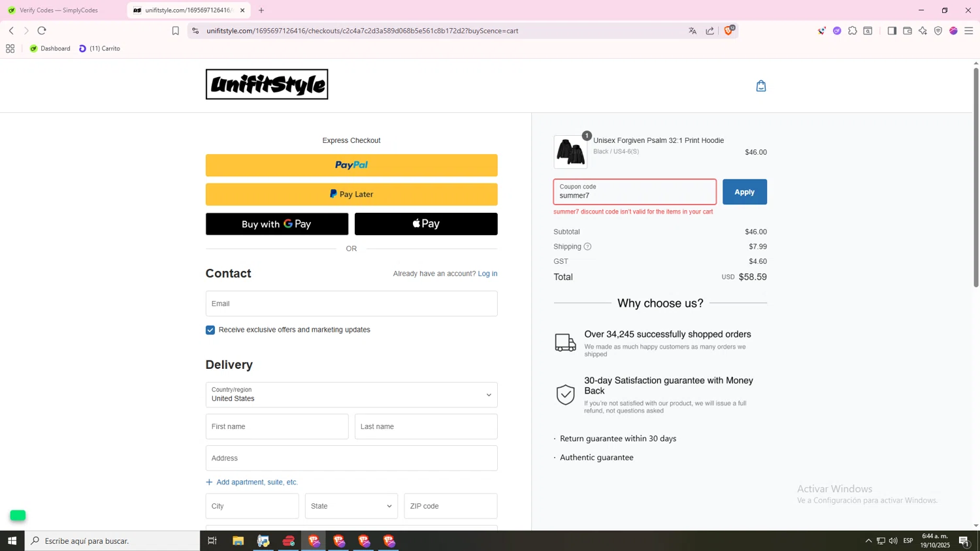The image size is (980, 551).
Task: Open the shopping bag cart icon
Action: [761, 86]
